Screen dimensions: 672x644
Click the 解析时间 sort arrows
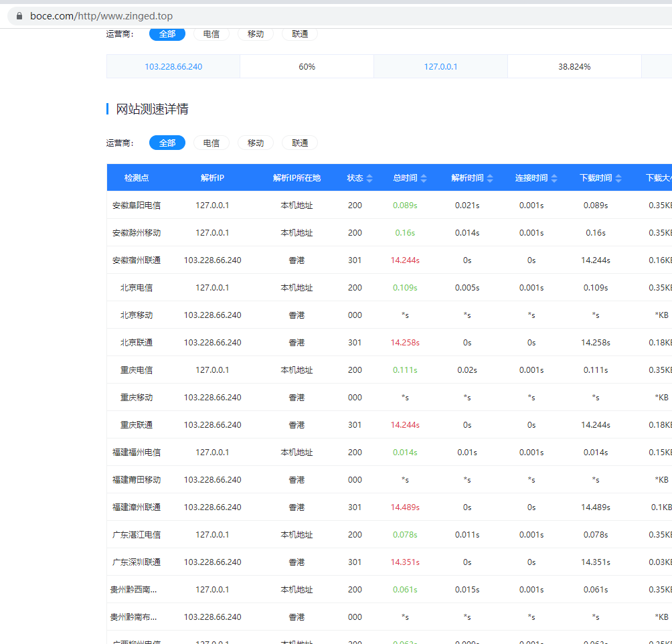(x=490, y=178)
